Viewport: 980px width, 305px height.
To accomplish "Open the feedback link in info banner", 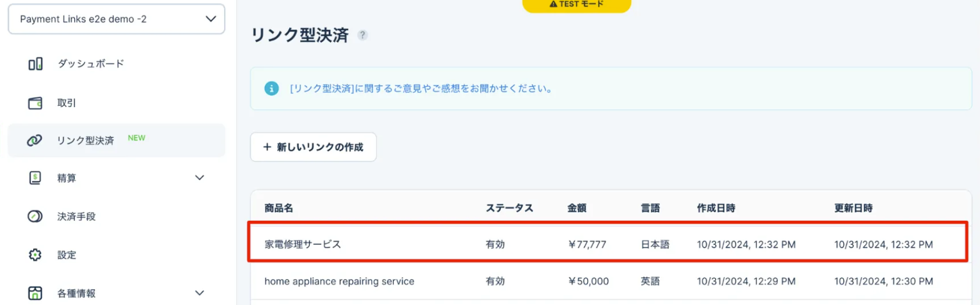I will 421,88.
